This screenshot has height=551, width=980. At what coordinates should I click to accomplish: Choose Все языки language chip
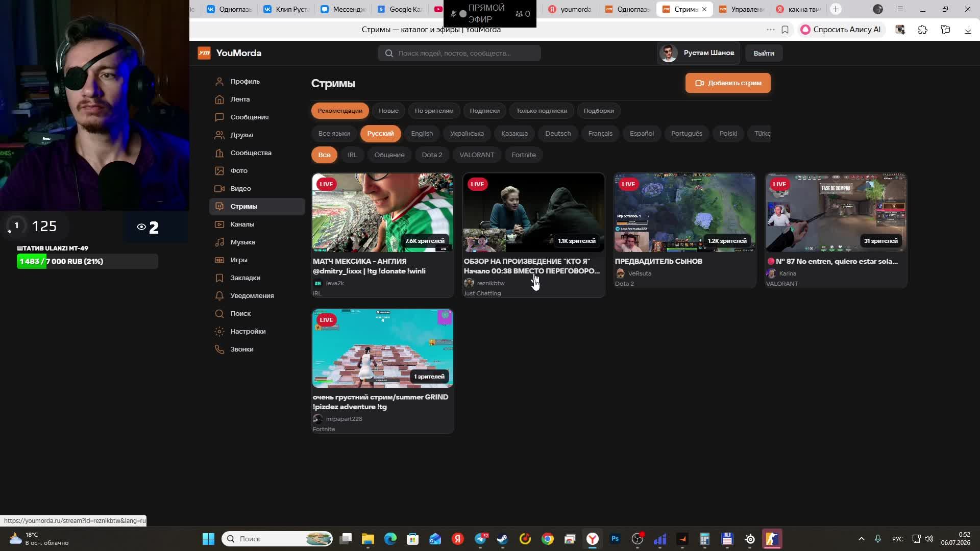click(334, 134)
